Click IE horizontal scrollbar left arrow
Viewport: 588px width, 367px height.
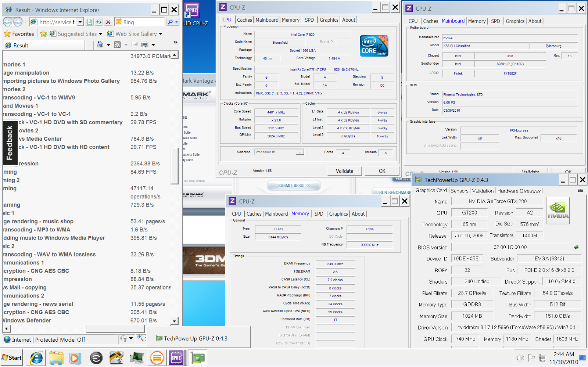point(7,328)
